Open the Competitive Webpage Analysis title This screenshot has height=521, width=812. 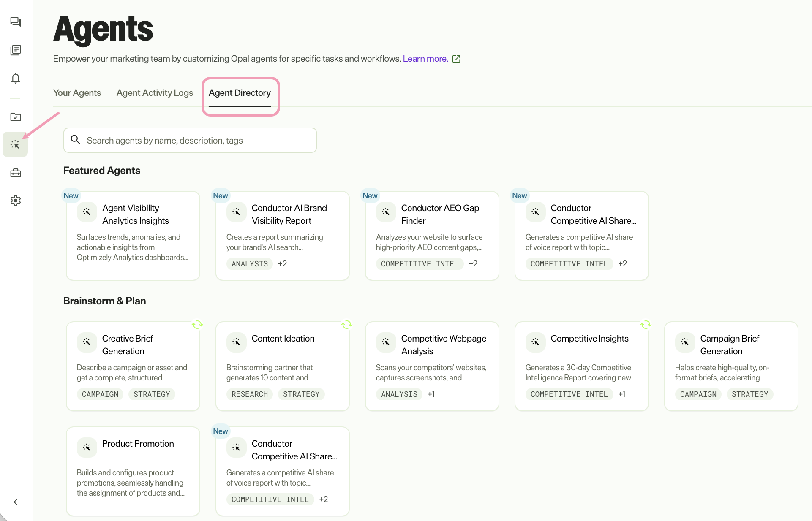(444, 345)
